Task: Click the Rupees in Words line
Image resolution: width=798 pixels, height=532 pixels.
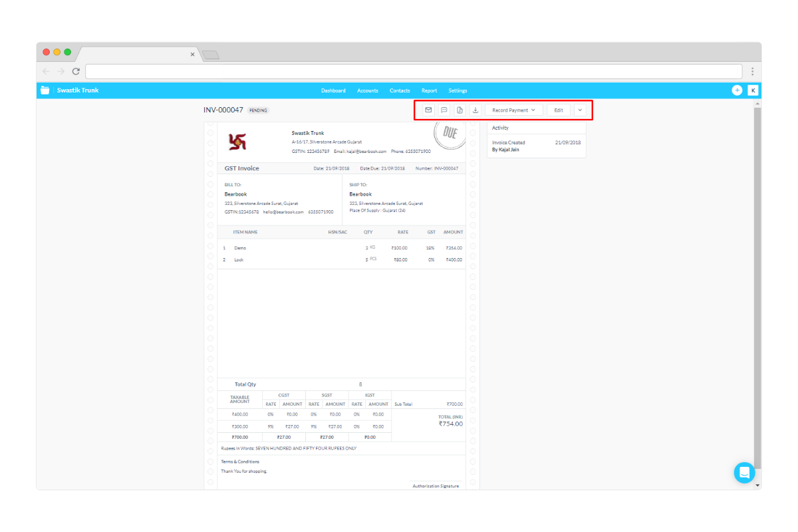Action: (x=289, y=448)
